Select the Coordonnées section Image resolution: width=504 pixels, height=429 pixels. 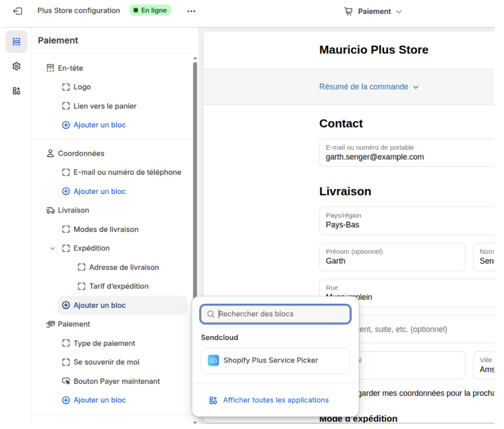click(81, 153)
